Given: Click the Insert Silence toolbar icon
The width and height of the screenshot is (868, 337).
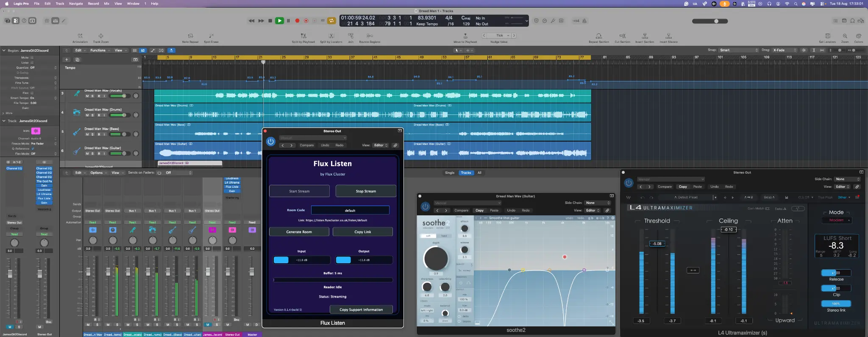Looking at the screenshot, I should (x=668, y=36).
